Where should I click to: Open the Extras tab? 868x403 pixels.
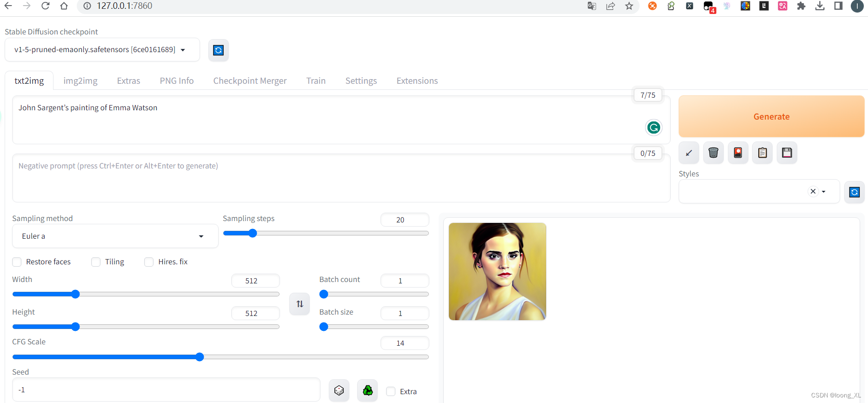tap(128, 81)
